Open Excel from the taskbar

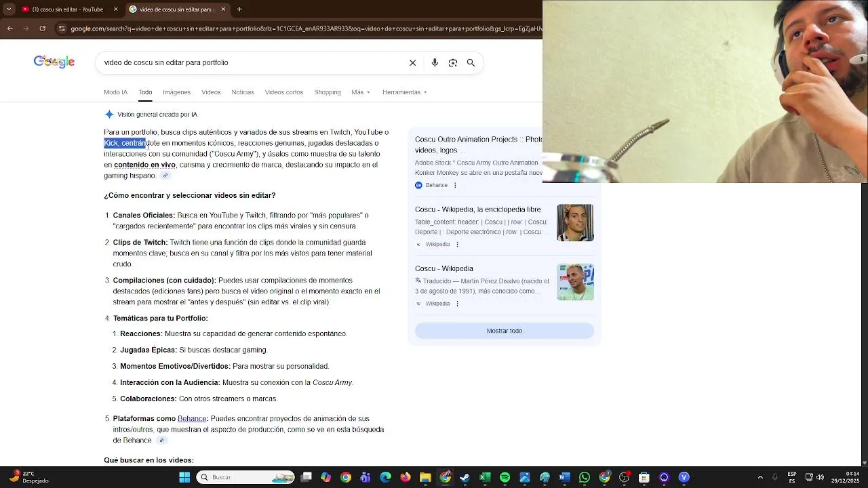point(485,477)
